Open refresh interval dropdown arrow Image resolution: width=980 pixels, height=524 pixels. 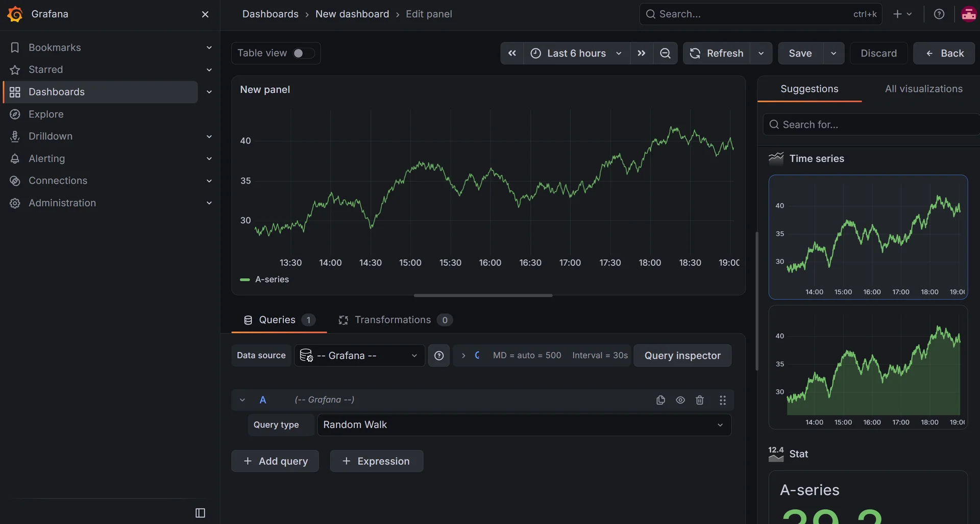[x=761, y=53]
